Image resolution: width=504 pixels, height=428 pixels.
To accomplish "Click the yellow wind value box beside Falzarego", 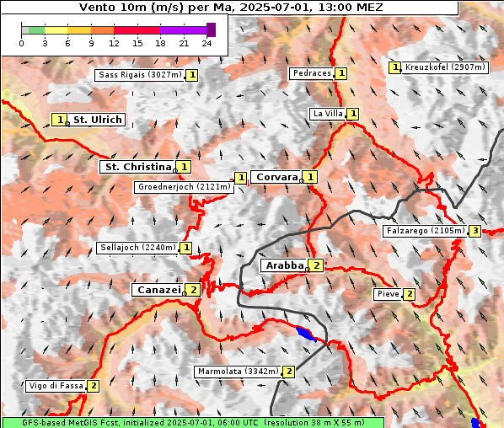I will point(475,231).
